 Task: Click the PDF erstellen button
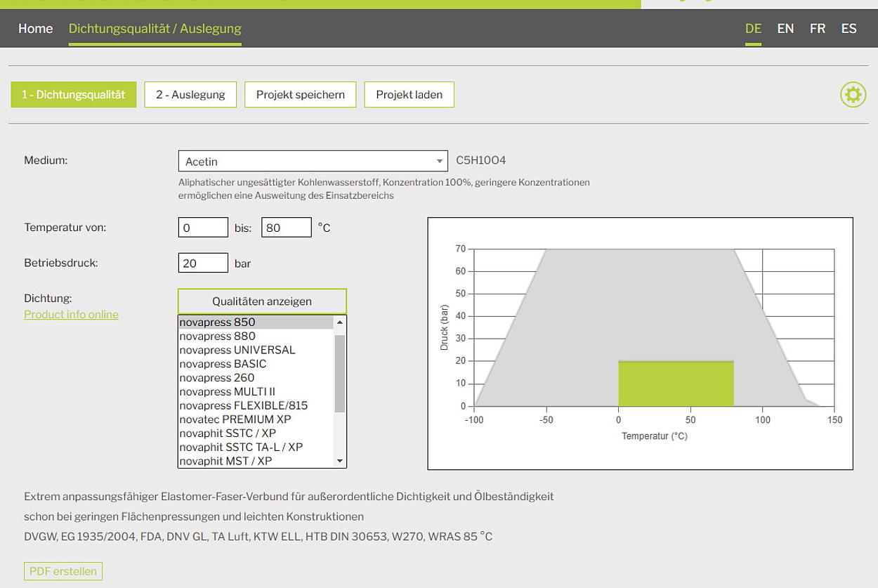63,571
